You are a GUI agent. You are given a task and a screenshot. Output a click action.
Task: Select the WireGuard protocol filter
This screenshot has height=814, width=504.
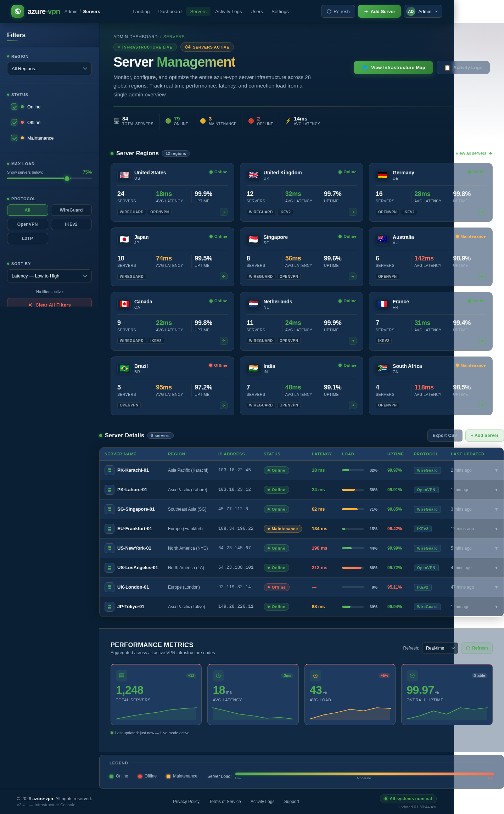(x=71, y=210)
